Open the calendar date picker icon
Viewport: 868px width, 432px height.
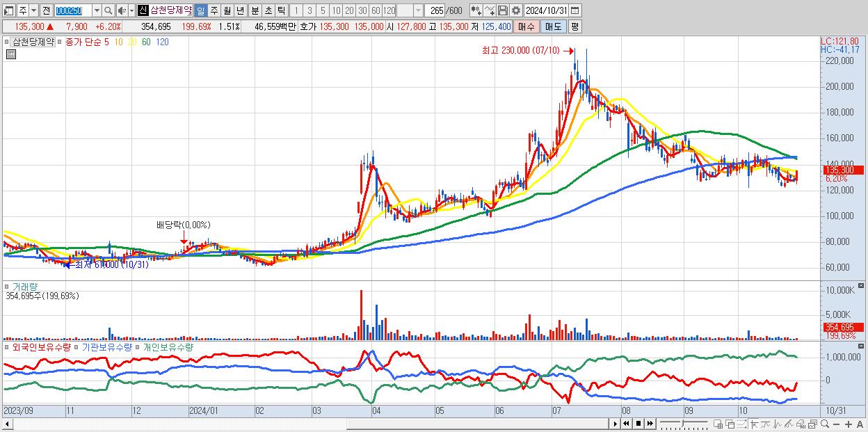point(575,10)
